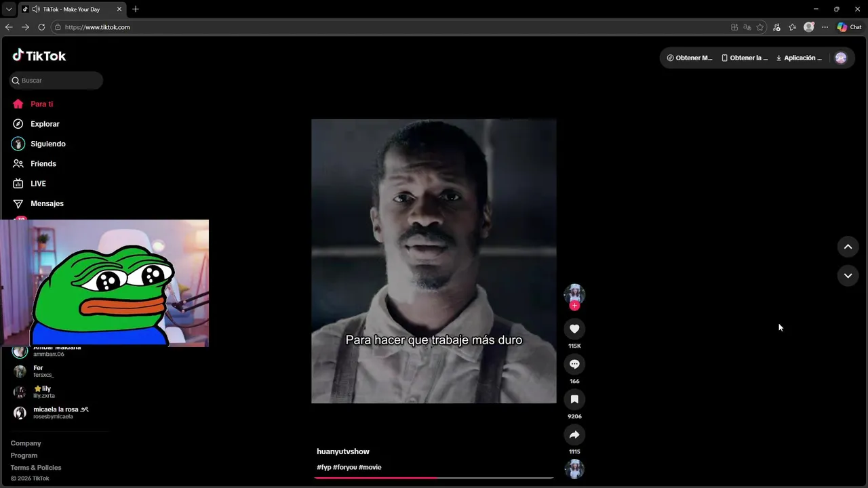
Task: Open the Friends section
Action: [x=34, y=163]
